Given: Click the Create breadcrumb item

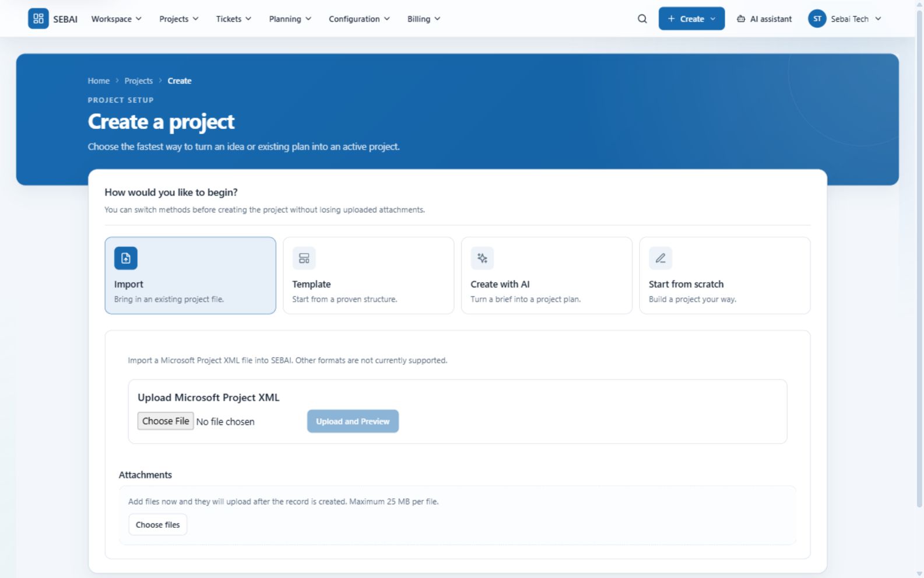Looking at the screenshot, I should pos(180,81).
